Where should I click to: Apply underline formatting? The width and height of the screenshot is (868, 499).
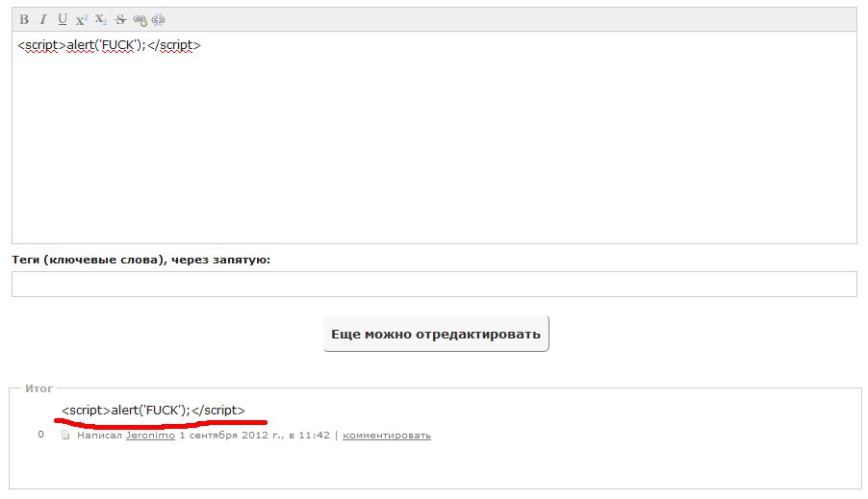tap(63, 19)
